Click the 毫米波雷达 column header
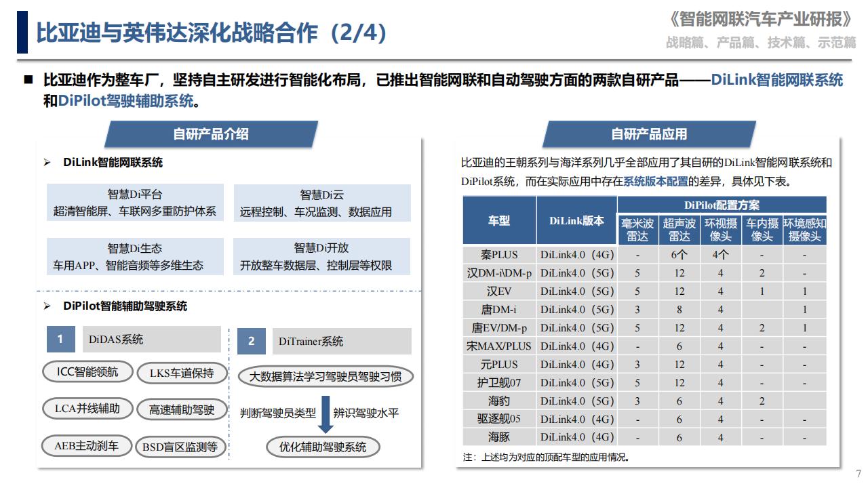 (637, 229)
